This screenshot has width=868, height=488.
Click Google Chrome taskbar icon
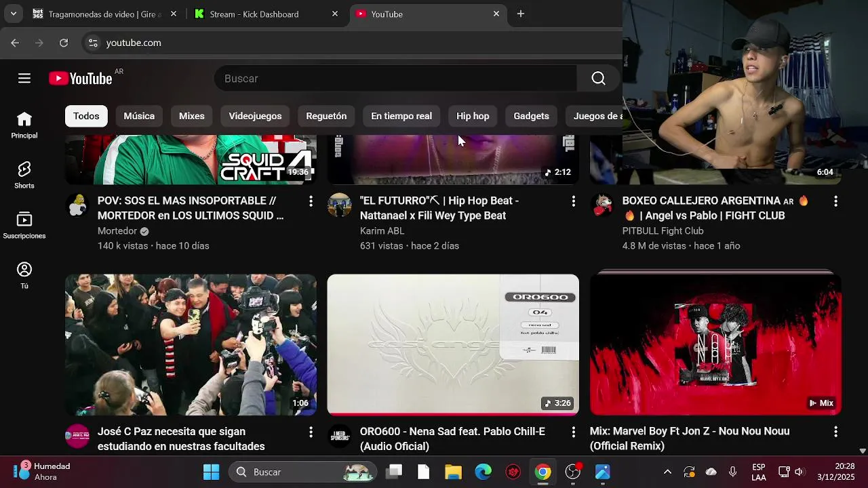click(x=542, y=472)
